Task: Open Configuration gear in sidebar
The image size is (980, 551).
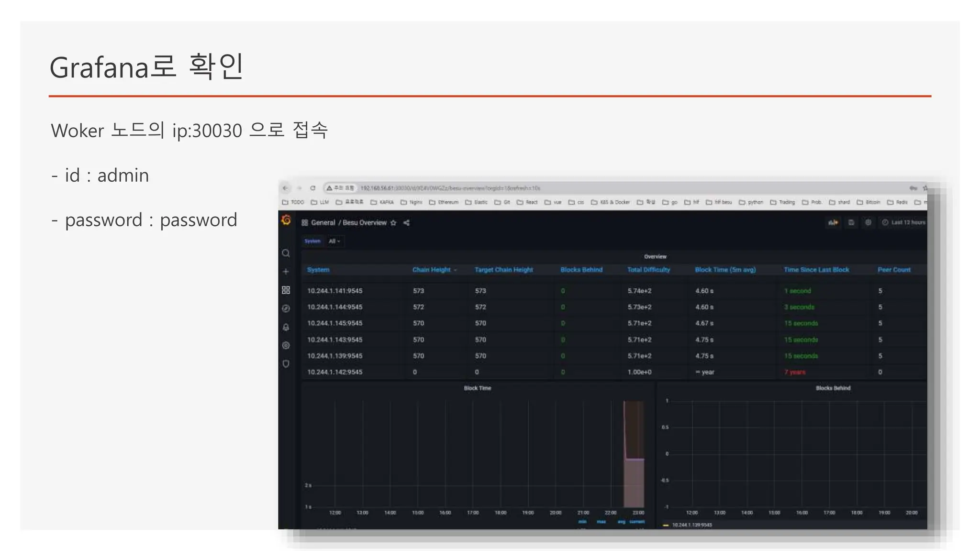Action: tap(286, 345)
